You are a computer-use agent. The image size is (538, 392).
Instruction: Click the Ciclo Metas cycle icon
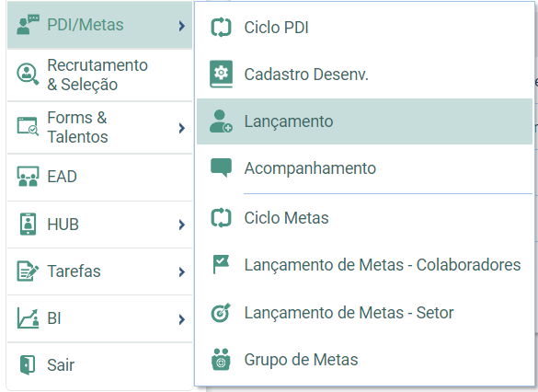click(221, 218)
